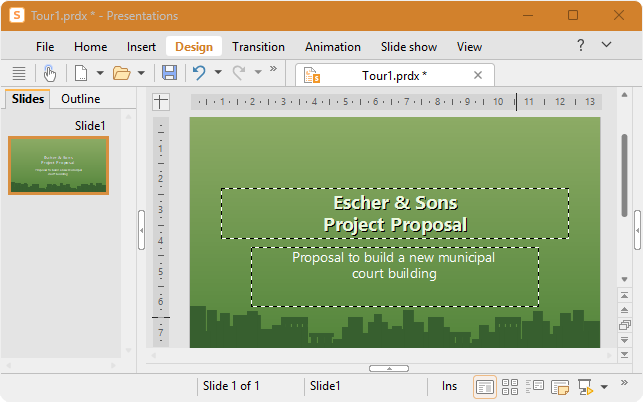Start slide show from status bar icon

(585, 386)
